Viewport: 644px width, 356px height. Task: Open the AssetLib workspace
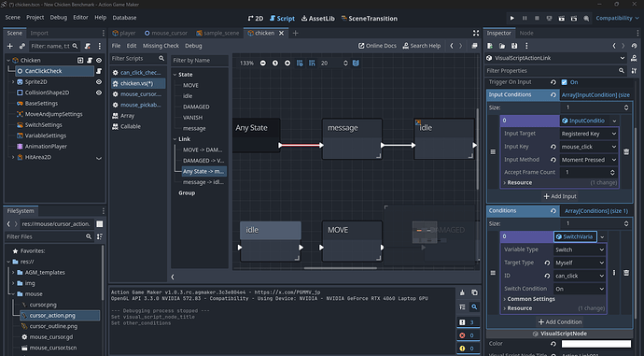[x=318, y=19]
